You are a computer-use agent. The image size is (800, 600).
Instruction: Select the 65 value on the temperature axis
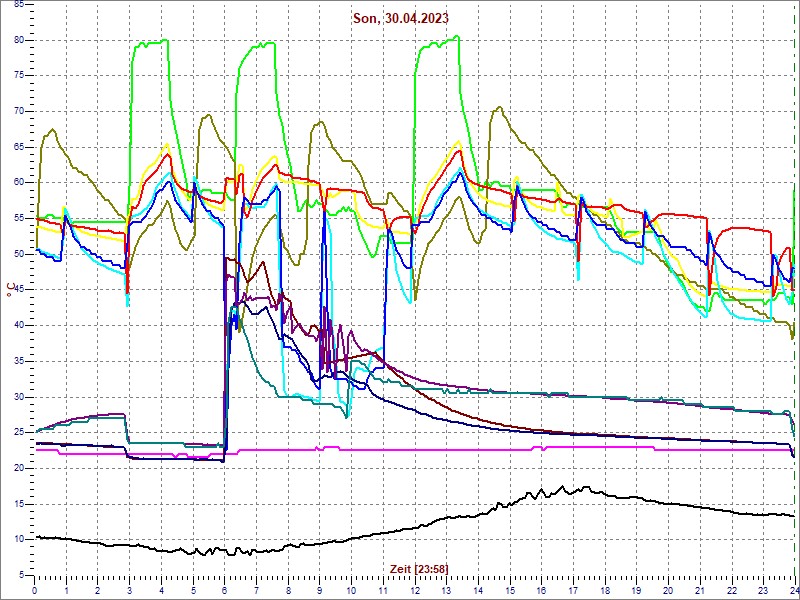pos(17,147)
